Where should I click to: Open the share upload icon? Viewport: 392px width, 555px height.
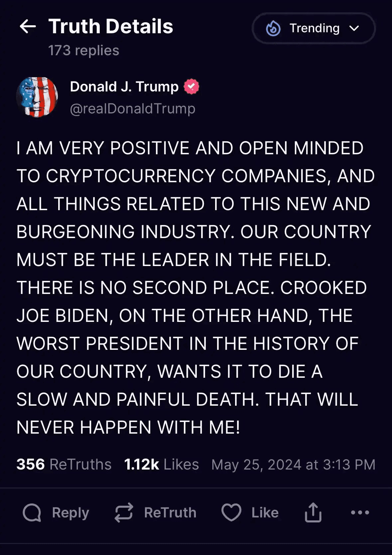pos(313,512)
